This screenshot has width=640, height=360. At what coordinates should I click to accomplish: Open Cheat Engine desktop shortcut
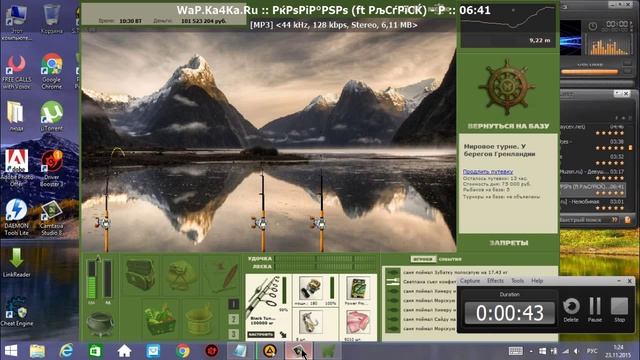click(x=17, y=311)
